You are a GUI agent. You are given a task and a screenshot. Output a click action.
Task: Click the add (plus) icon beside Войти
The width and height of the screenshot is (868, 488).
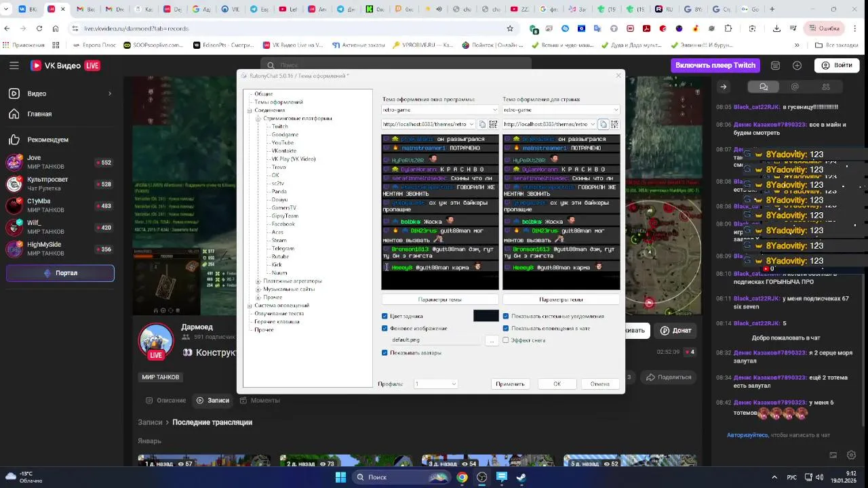(797, 65)
